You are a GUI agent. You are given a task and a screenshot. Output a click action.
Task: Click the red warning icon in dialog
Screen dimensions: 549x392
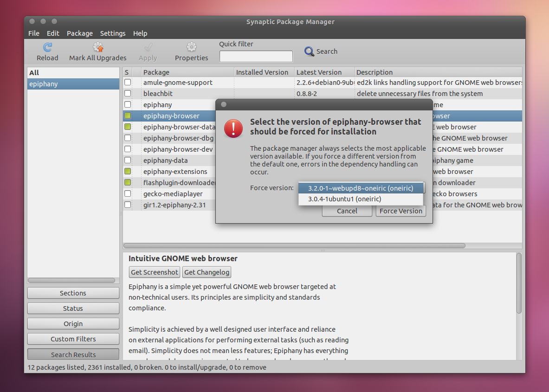pos(233,128)
